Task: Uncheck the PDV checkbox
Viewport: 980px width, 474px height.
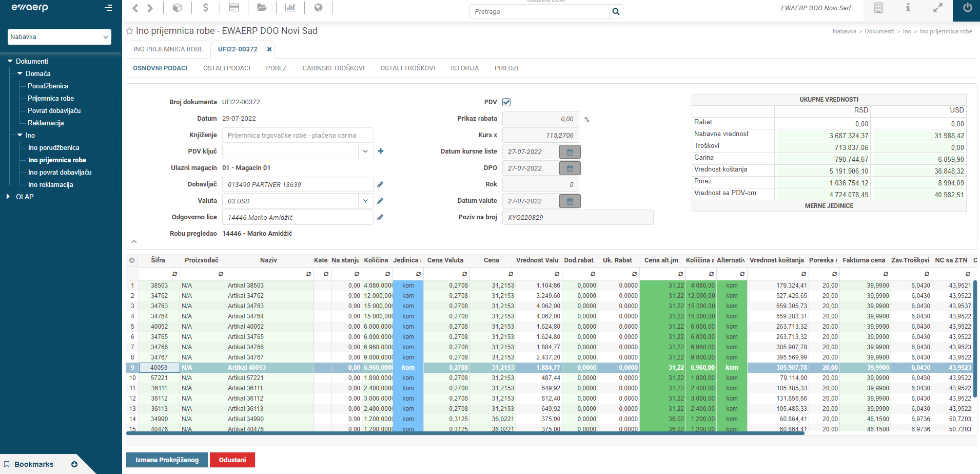Action: (506, 102)
